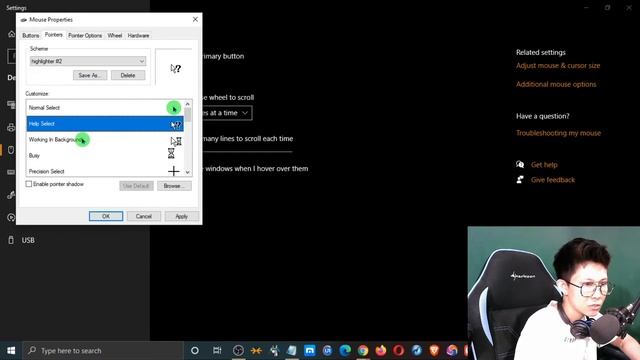Open the Give feedback link
Image resolution: width=640 pixels, height=360 pixels.
coord(553,180)
